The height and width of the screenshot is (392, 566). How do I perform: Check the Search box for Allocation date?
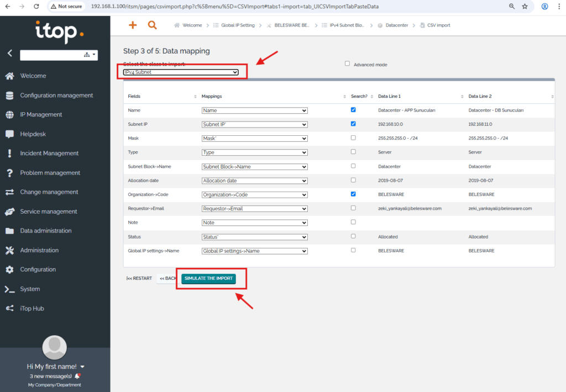pyautogui.click(x=353, y=180)
